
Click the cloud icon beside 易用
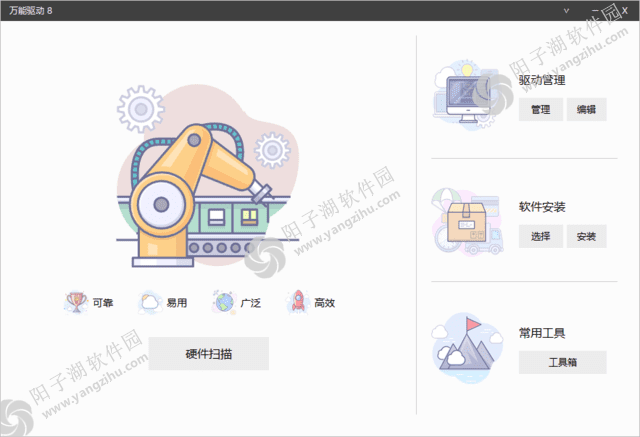[150, 302]
